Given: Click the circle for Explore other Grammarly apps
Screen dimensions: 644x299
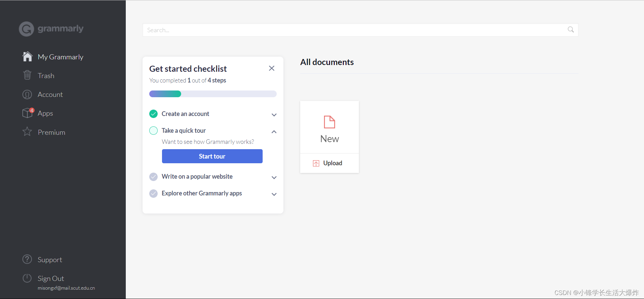Looking at the screenshot, I should point(153,193).
